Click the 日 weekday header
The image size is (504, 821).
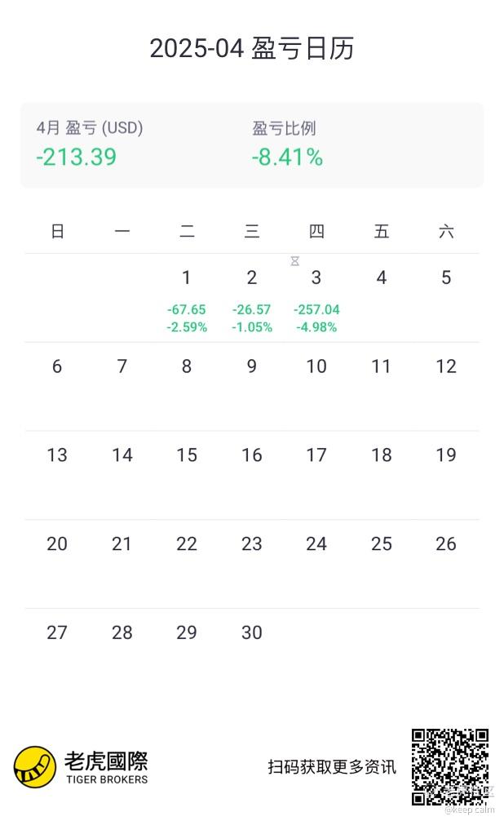[x=57, y=232]
